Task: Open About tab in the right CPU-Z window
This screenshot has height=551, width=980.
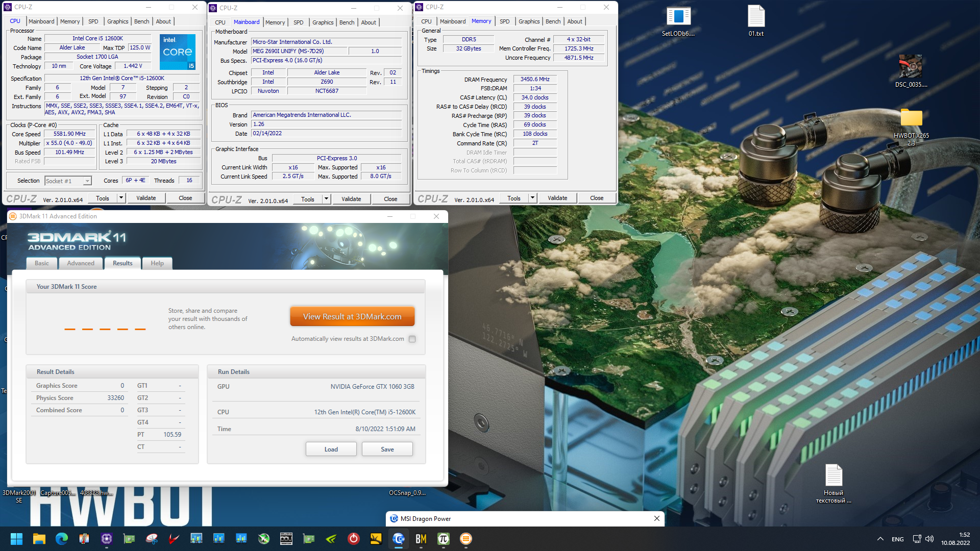Action: [575, 21]
